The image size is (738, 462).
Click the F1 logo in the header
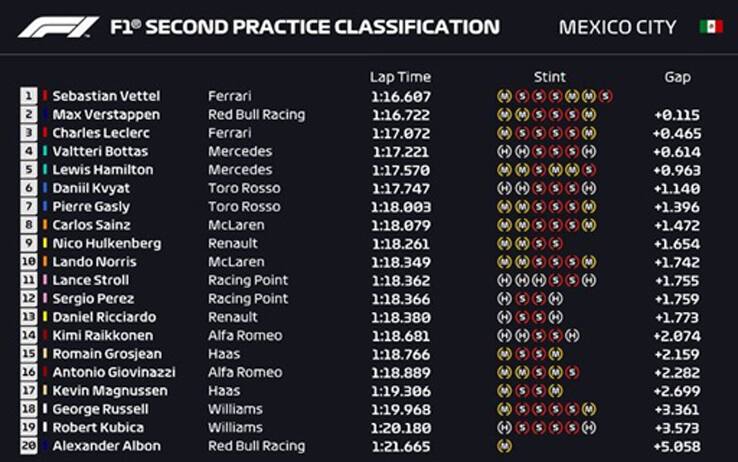tap(58, 27)
